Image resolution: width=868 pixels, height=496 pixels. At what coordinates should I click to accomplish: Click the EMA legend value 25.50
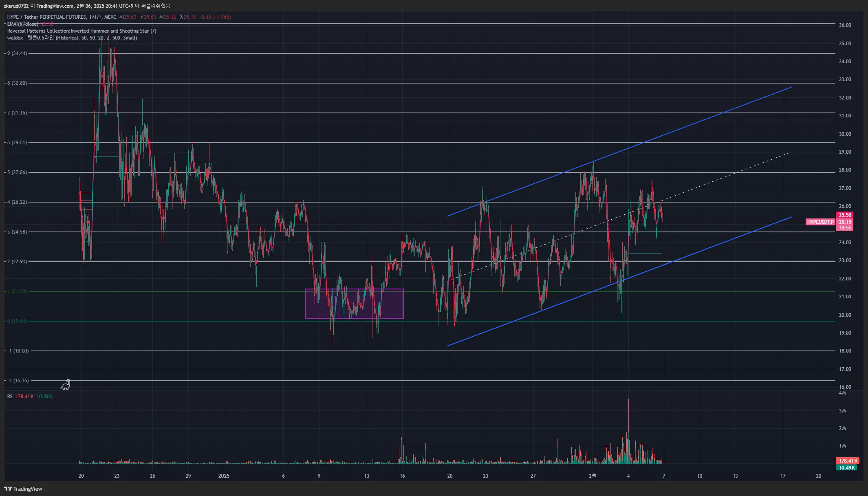(x=47, y=24)
